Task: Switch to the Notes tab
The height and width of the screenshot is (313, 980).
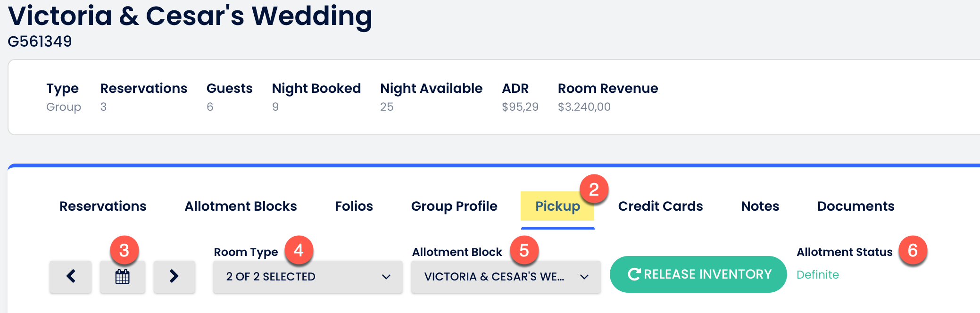Action: pos(760,206)
